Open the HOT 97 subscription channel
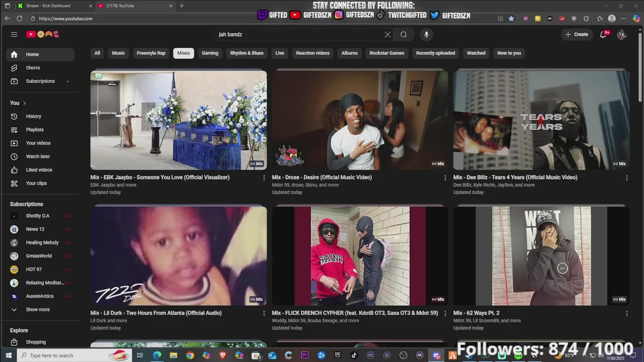The width and height of the screenshot is (644, 362). [40, 269]
